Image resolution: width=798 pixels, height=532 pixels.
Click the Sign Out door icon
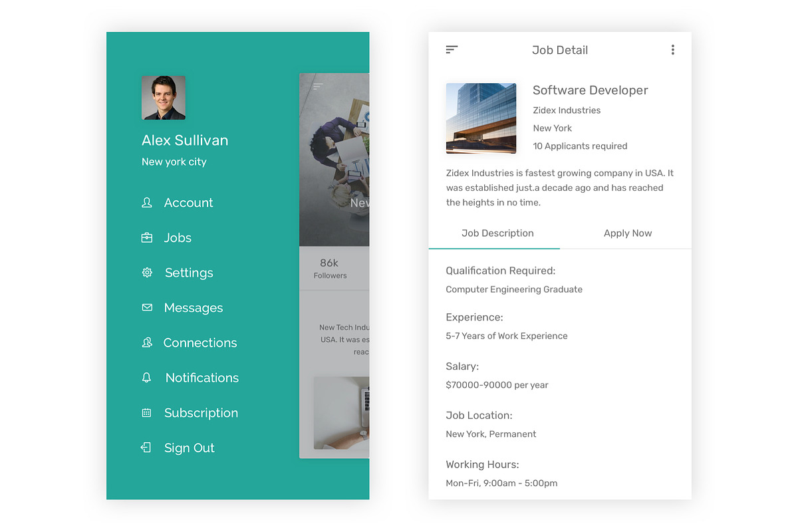(x=146, y=448)
